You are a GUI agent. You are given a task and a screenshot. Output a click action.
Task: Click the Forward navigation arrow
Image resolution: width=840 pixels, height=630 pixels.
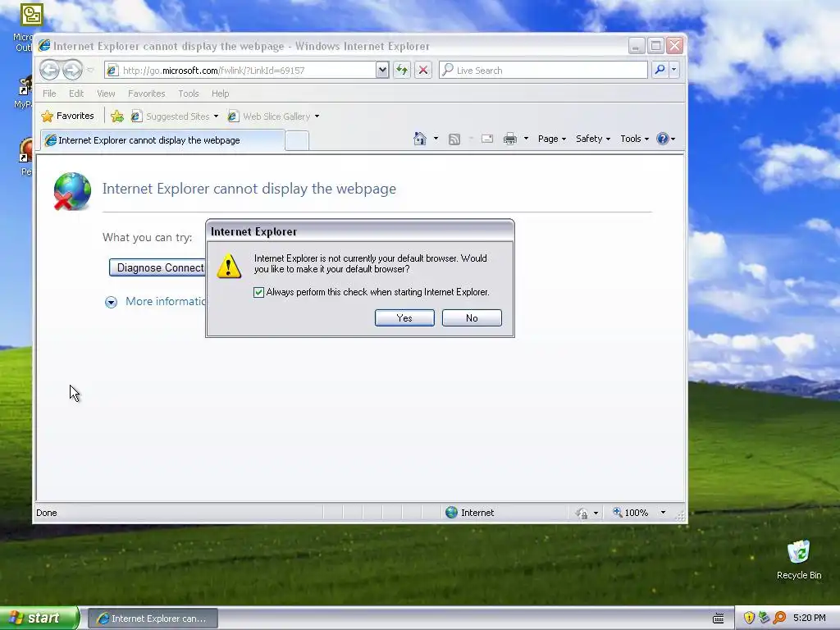point(72,70)
